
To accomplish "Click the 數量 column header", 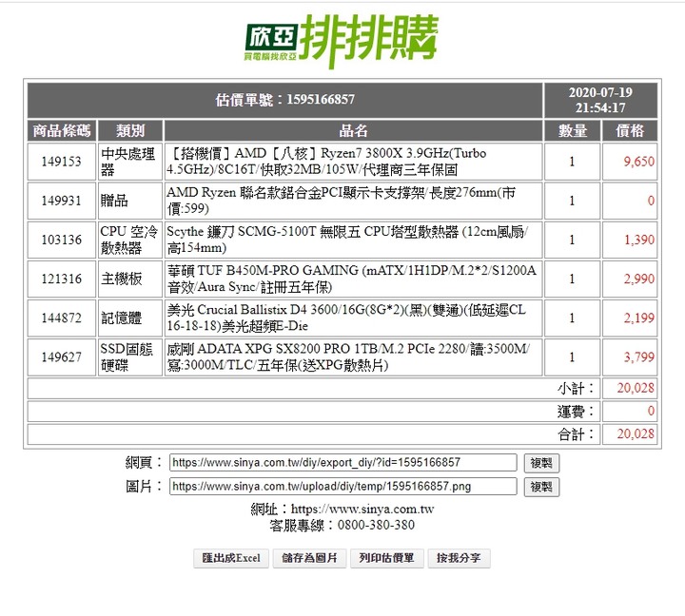I will pos(573,130).
